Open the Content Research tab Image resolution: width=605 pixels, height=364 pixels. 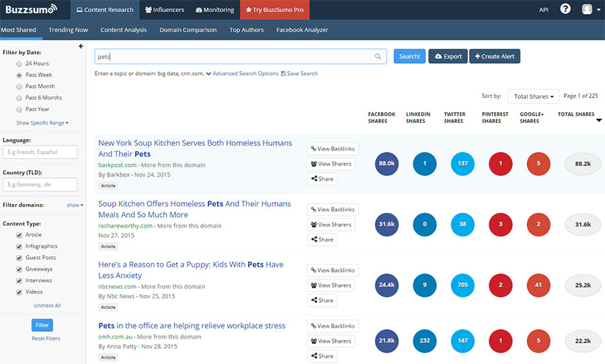coord(105,9)
